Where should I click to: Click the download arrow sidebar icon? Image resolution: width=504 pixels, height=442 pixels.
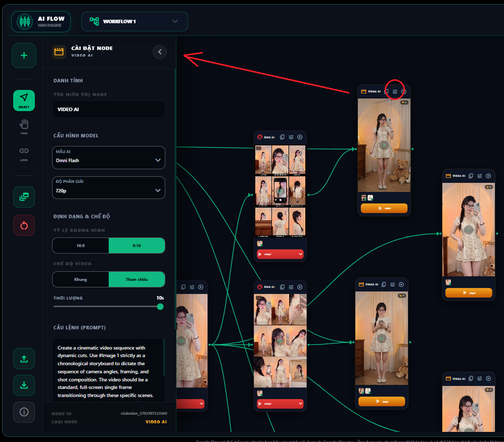(24, 385)
